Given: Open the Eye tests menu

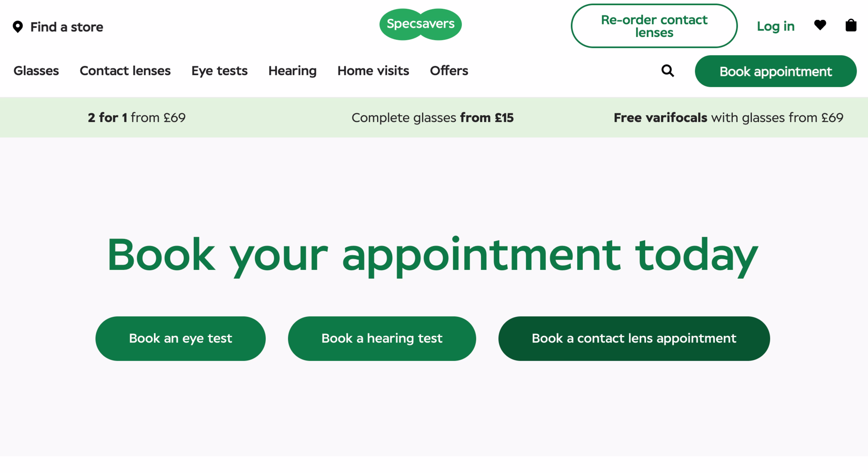Looking at the screenshot, I should point(219,71).
